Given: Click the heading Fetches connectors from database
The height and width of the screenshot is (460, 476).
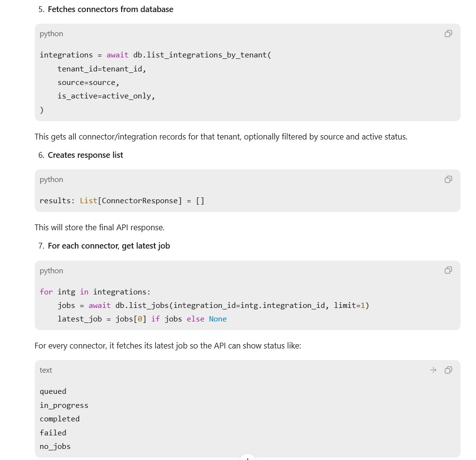Looking at the screenshot, I should point(111,9).
